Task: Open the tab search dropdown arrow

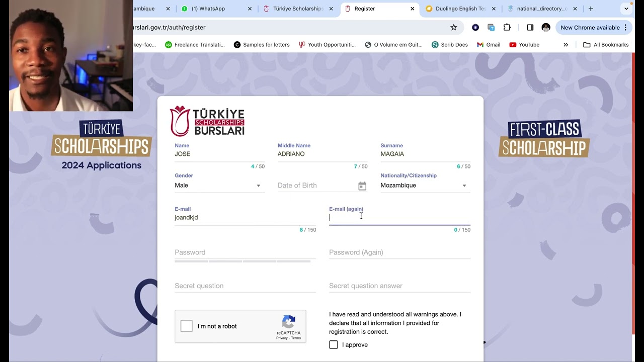Action: pos(626,9)
